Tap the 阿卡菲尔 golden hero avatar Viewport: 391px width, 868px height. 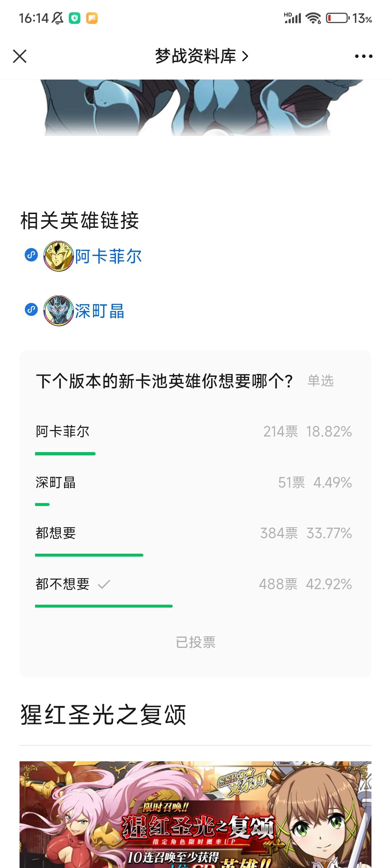[59, 256]
